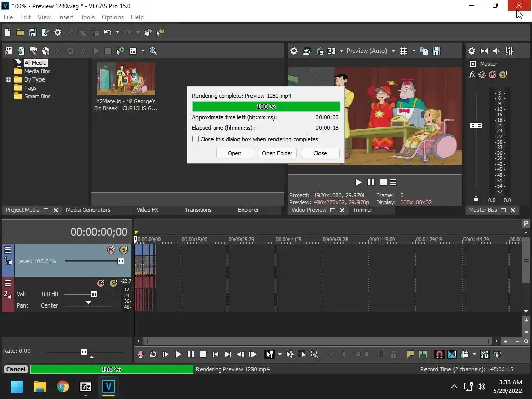532x399 pixels.
Task: Click the Cancel render button
Action: point(16,369)
